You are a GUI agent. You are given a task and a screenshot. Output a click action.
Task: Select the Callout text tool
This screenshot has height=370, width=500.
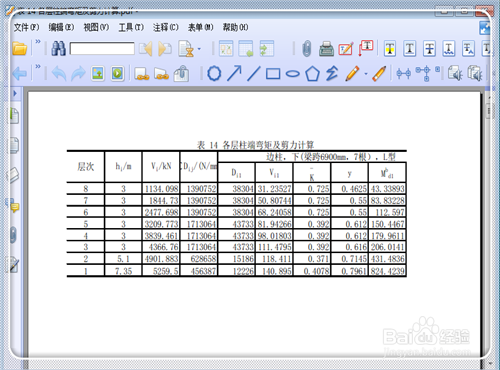point(366,48)
